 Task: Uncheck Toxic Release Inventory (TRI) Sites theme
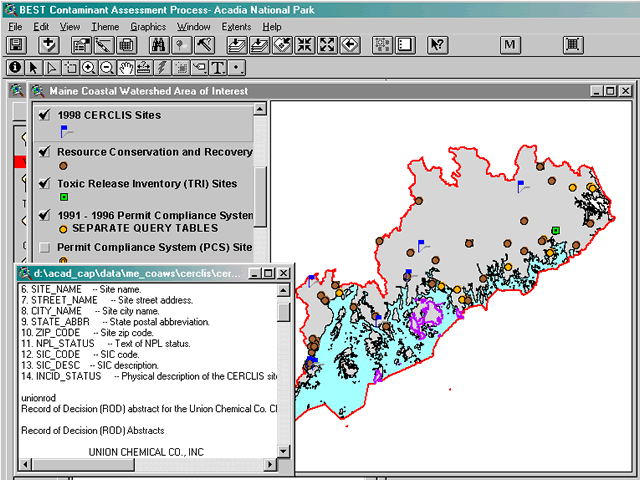tap(44, 183)
